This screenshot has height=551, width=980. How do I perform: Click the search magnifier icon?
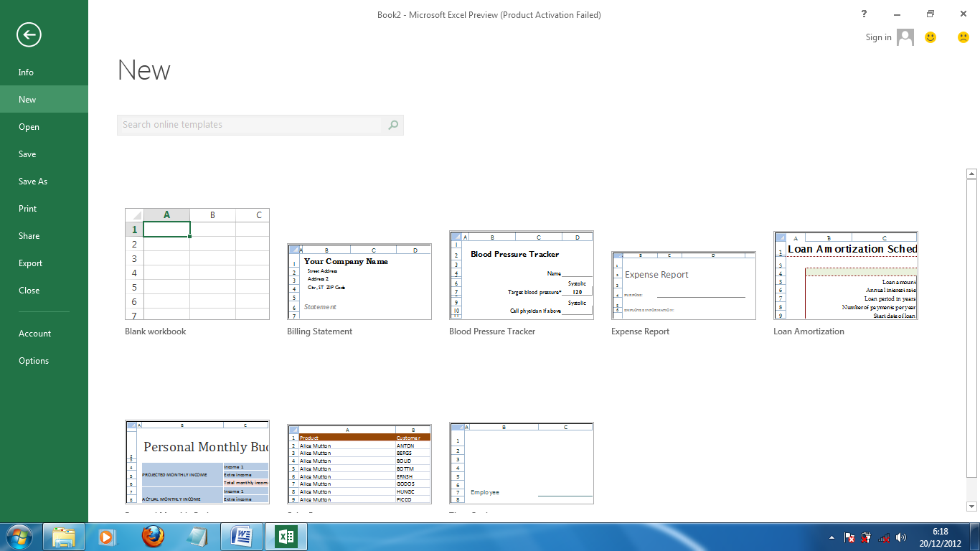pyautogui.click(x=393, y=125)
